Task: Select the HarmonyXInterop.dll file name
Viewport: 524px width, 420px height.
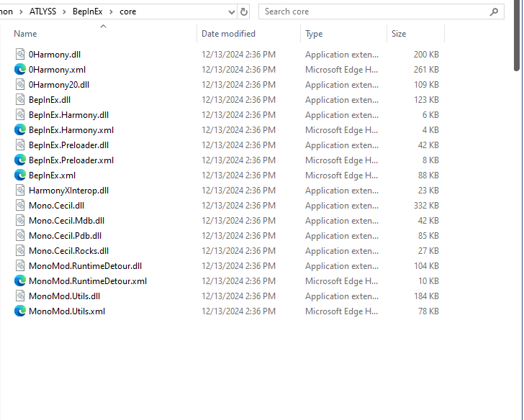Action: tap(68, 191)
